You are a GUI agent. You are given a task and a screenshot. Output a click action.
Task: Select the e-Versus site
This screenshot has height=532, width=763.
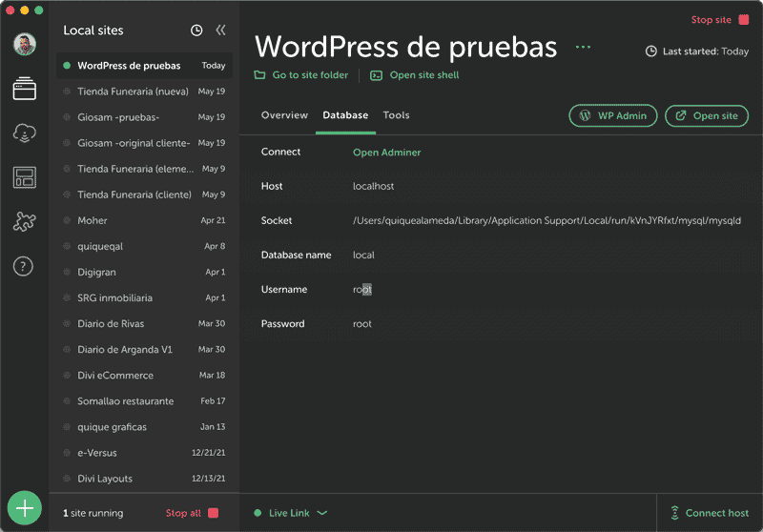point(145,452)
